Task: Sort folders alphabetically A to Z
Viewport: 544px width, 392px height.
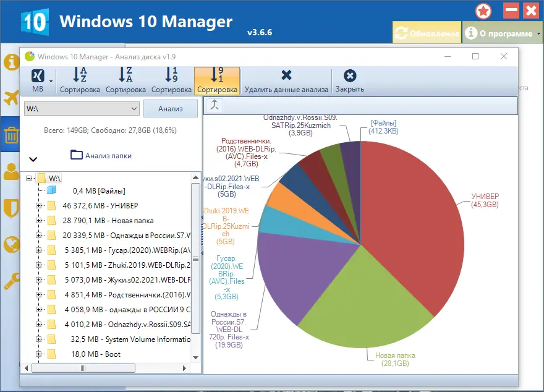Action: [x=80, y=80]
